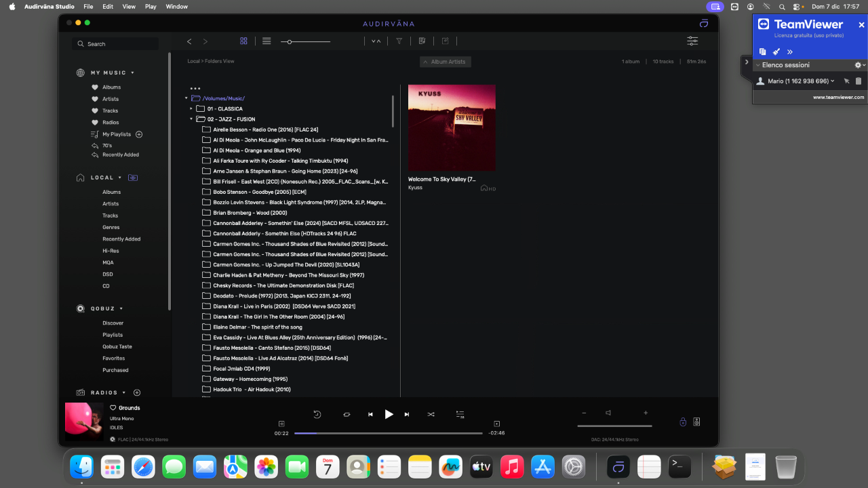This screenshot has height=488, width=868.
Task: Click the play queue icon
Action: click(460, 414)
